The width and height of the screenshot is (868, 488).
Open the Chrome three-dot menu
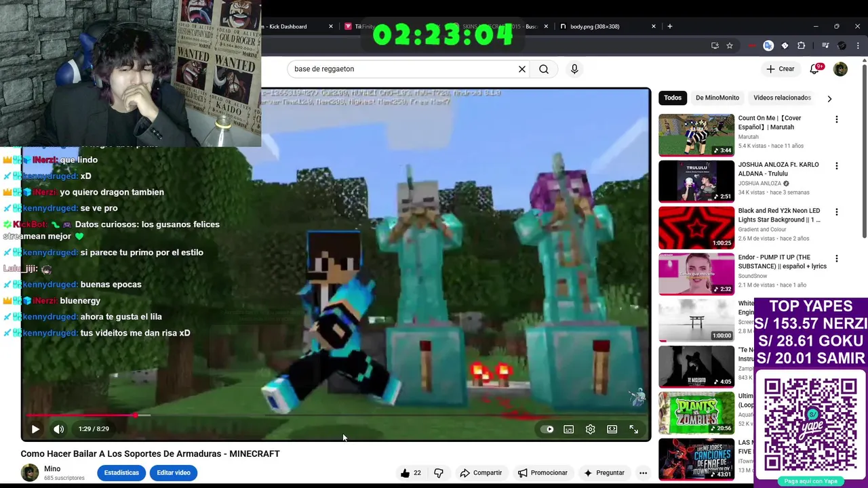pyautogui.click(x=859, y=45)
